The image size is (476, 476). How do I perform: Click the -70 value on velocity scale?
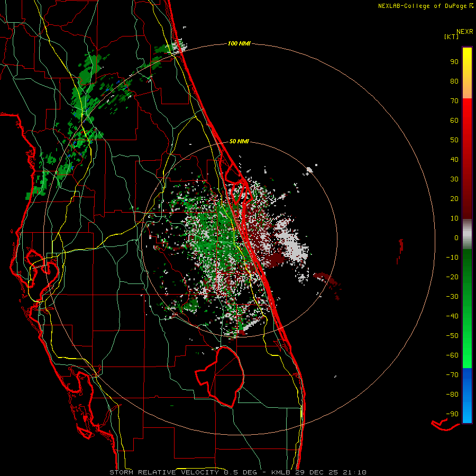tap(452, 375)
